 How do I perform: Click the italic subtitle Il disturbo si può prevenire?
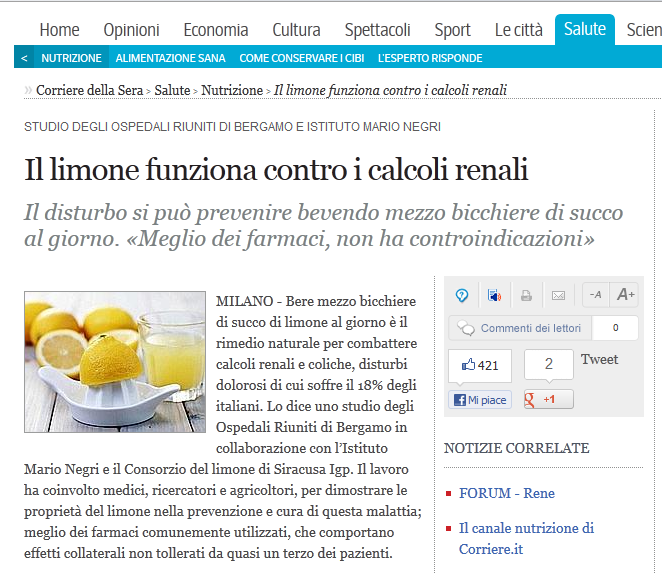click(323, 225)
